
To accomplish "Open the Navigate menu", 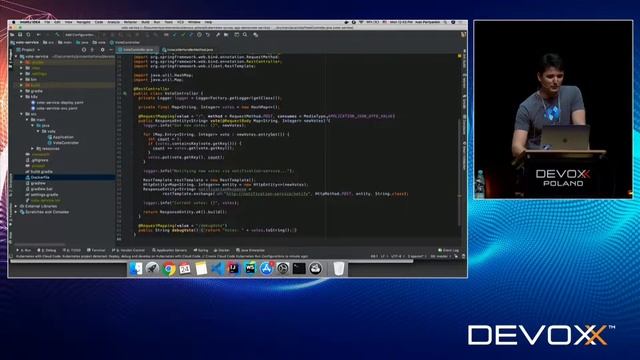I will 83,22.
